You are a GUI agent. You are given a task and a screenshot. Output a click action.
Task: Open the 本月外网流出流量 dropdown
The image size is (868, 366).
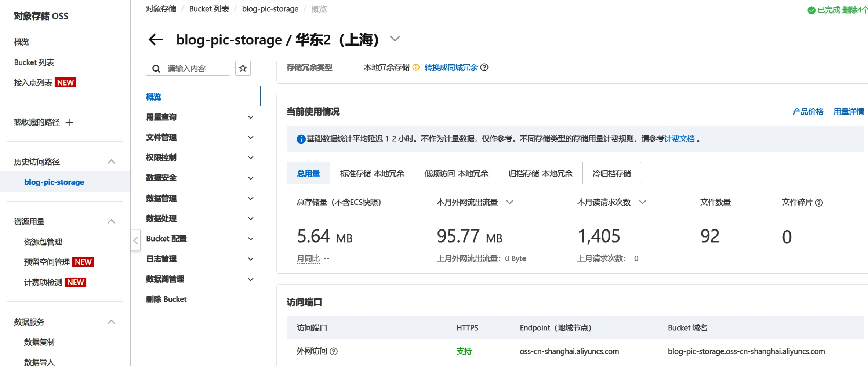tap(509, 202)
